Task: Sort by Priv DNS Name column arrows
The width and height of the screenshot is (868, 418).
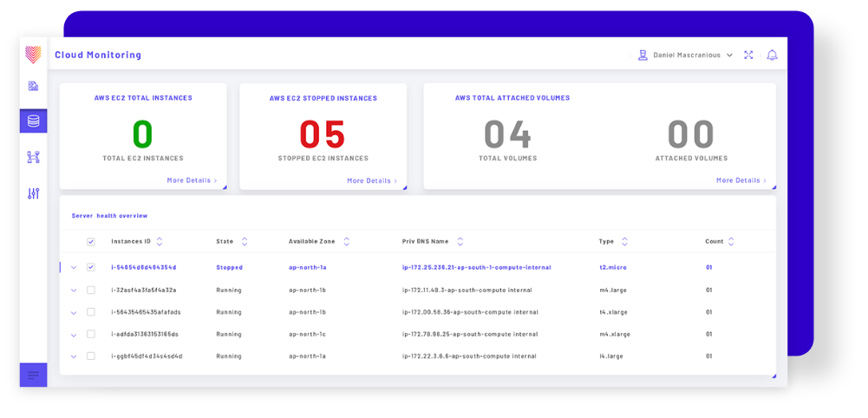Action: click(460, 241)
